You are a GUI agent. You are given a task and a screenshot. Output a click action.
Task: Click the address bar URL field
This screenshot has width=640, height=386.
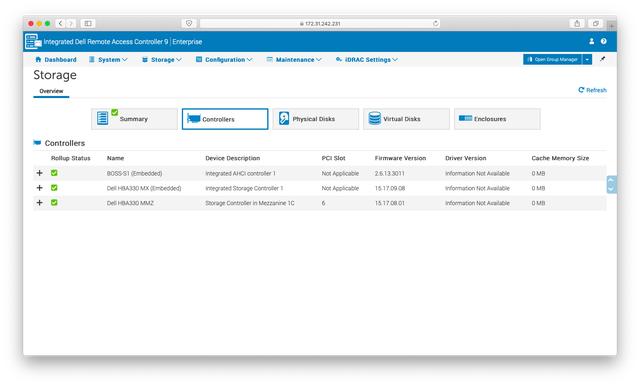[x=320, y=23]
